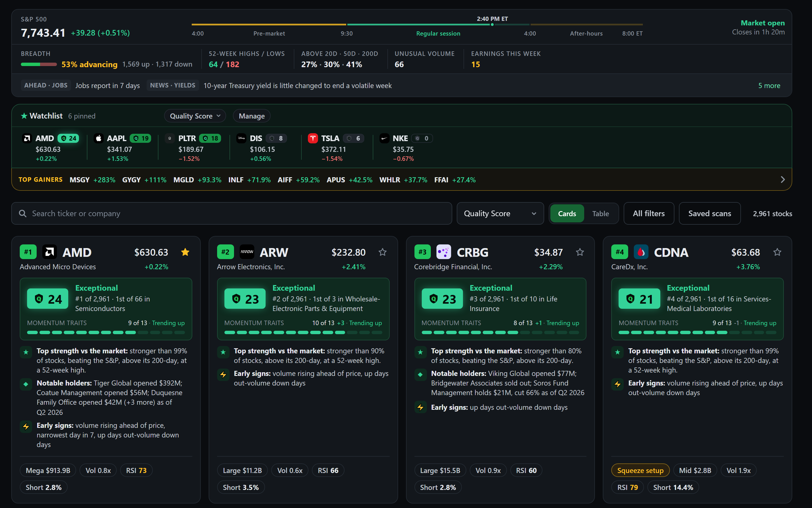Click the Pre-market session label
Viewport: 812px width, 508px height.
[269, 34]
